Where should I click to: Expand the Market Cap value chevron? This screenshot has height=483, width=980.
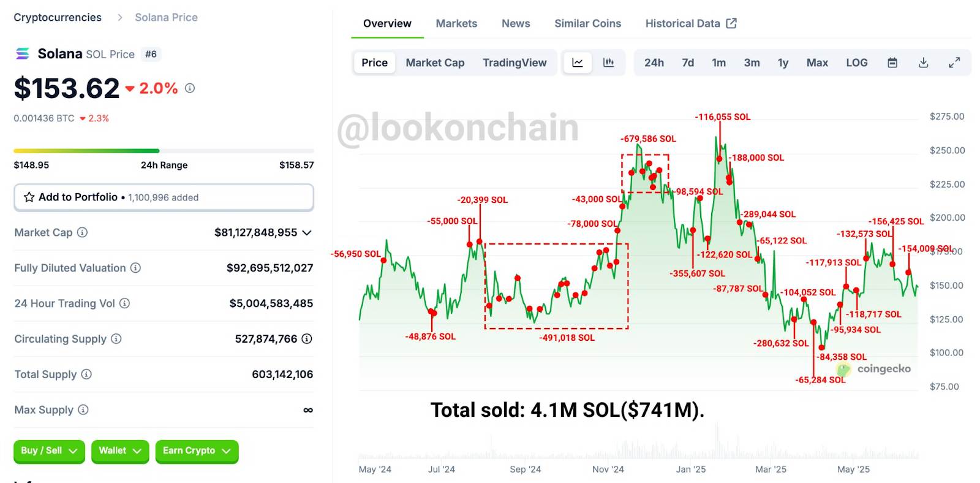coord(307,233)
